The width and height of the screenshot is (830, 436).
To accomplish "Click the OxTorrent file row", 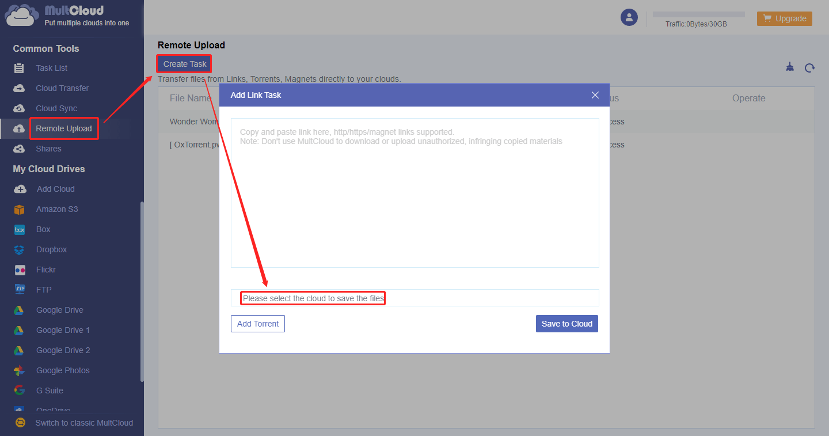I will (486, 144).
